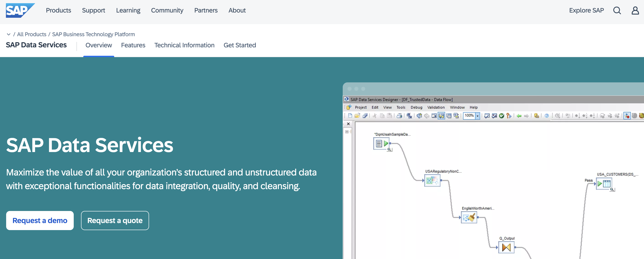The width and height of the screenshot is (644, 259).
Task: Open the Community navigation menu
Action: 167,10
